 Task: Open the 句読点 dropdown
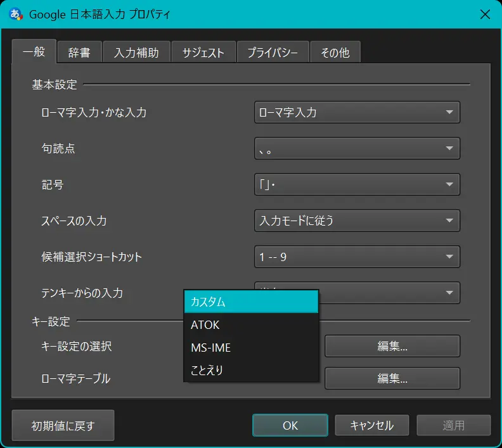pyautogui.click(x=357, y=148)
